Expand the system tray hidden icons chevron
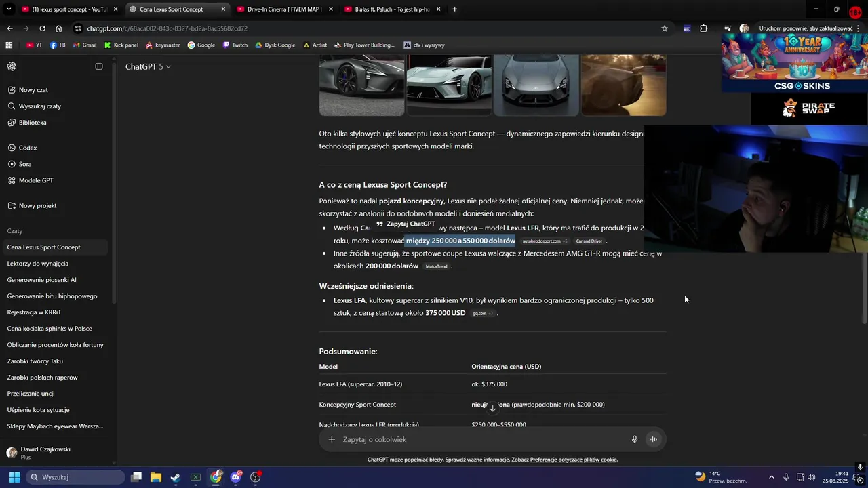This screenshot has width=868, height=488. pyautogui.click(x=771, y=477)
